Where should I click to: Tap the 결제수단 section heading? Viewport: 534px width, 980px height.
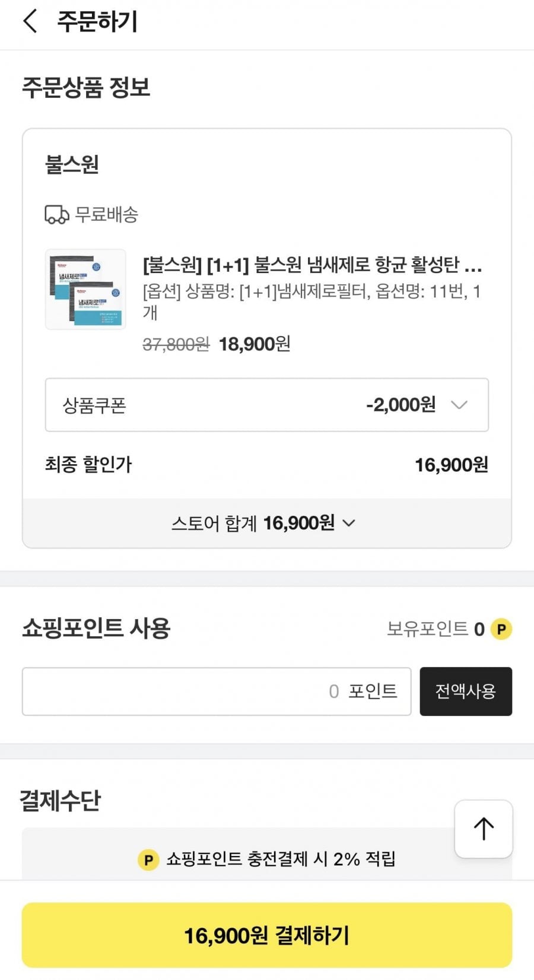[60, 800]
